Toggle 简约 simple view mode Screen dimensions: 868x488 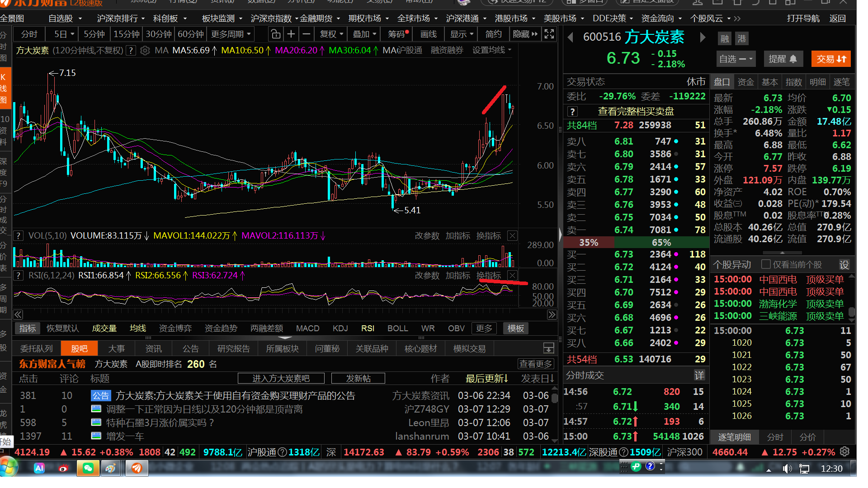pyautogui.click(x=493, y=34)
